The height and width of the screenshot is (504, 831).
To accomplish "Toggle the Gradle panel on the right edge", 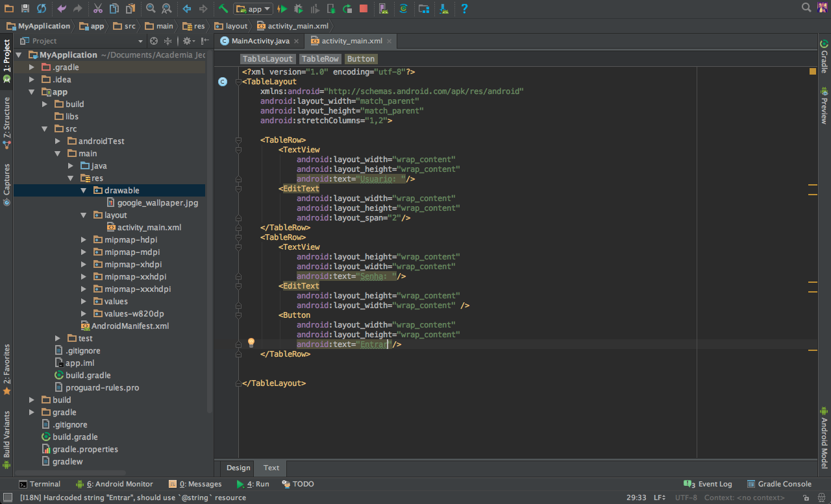I will click(825, 58).
